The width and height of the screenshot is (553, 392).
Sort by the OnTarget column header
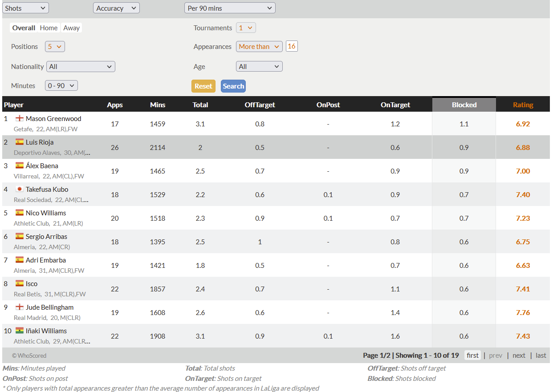pyautogui.click(x=395, y=105)
